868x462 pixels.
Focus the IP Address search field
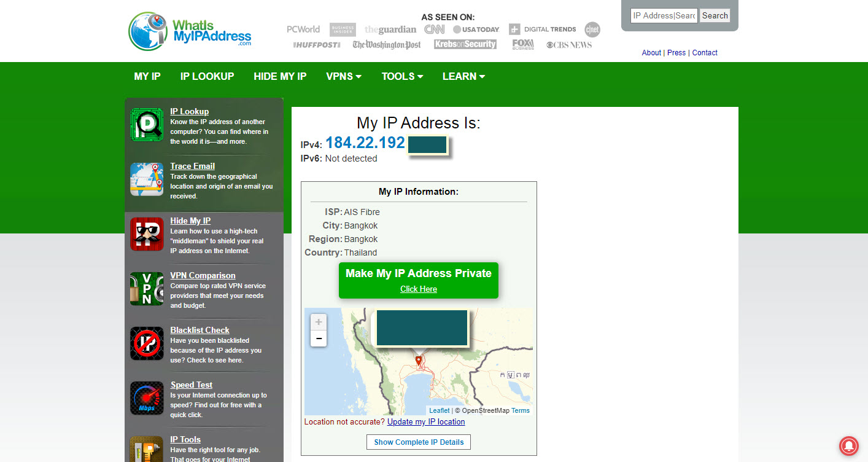tap(664, 16)
